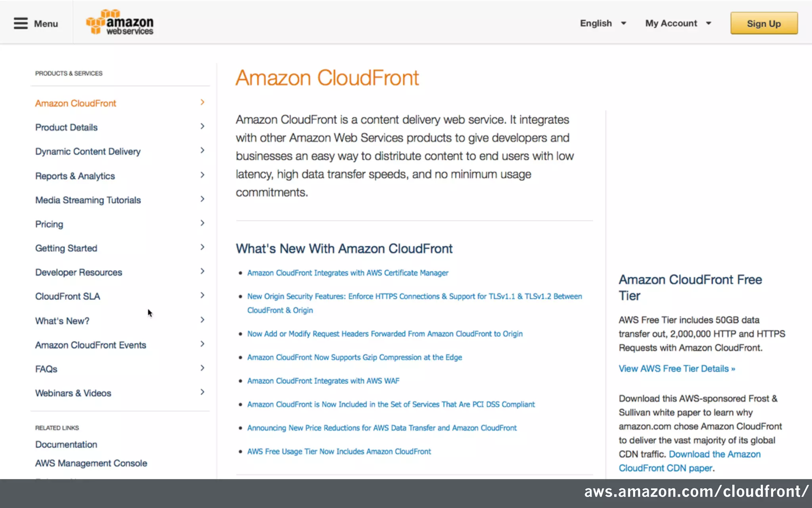Screen dimensions: 812x508
Task: Open the New Origin Security Features link
Action: pos(414,303)
